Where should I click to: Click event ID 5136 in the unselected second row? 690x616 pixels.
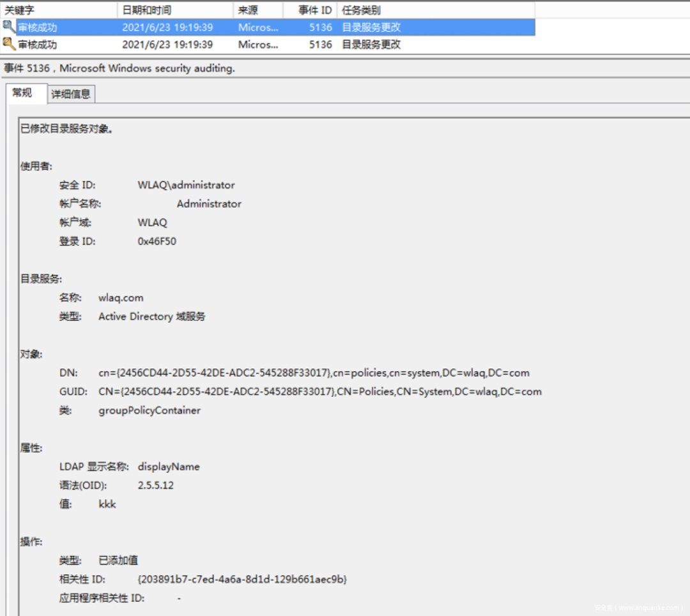[x=320, y=45]
